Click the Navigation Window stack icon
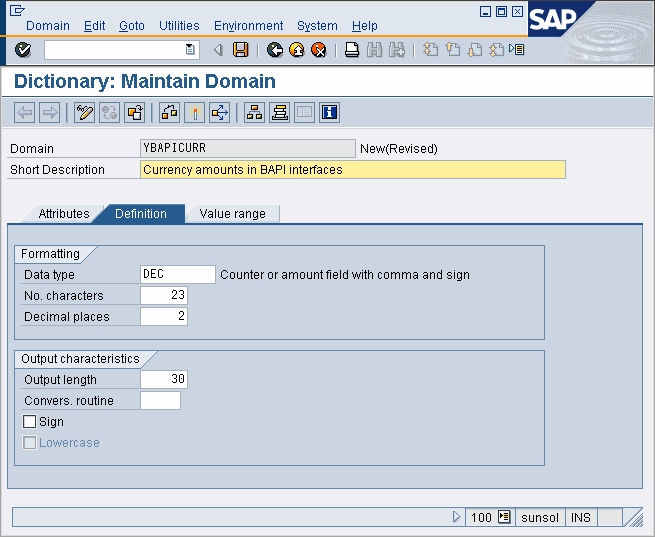Screen dimensions: 655x537 (x=279, y=113)
